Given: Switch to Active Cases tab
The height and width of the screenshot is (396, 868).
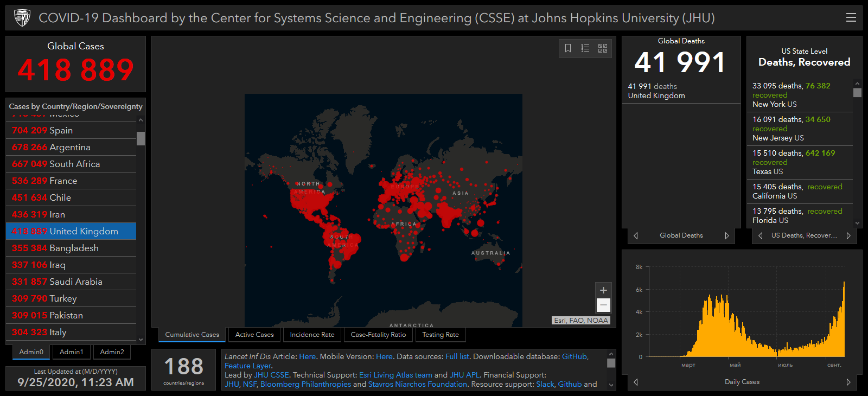Looking at the screenshot, I should [254, 335].
